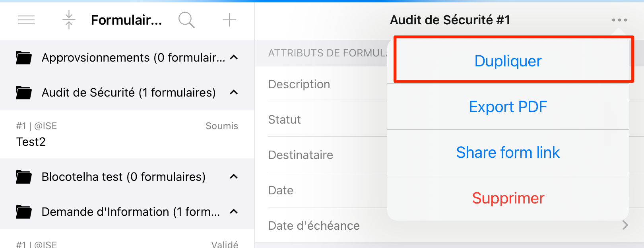This screenshot has height=248, width=644.
Task: Open the three-dots more options icon
Action: [619, 20]
